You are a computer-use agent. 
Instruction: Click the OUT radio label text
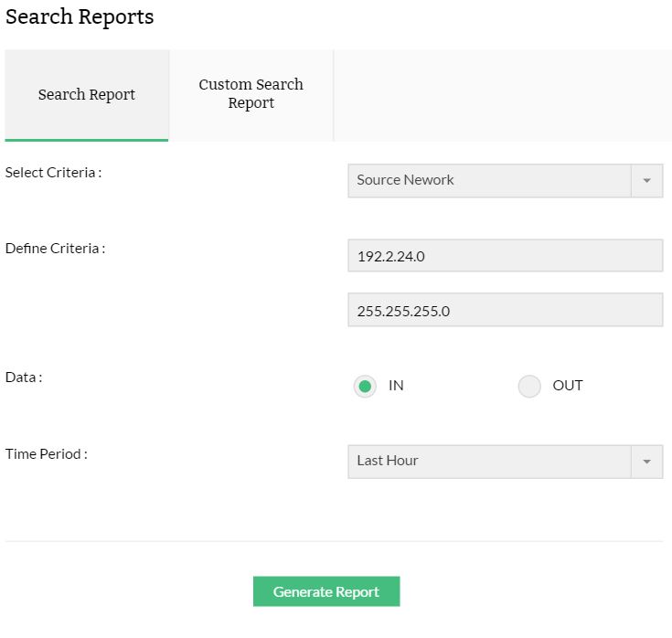point(567,386)
